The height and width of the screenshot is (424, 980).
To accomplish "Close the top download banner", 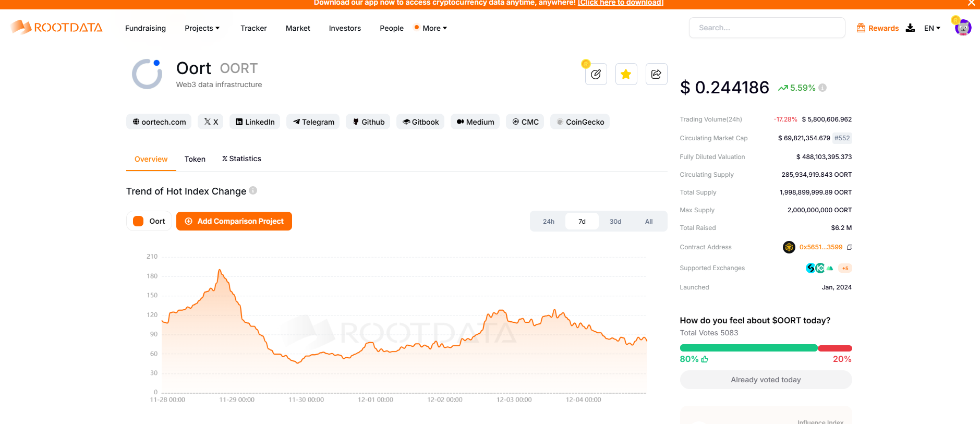I will 971,3.
